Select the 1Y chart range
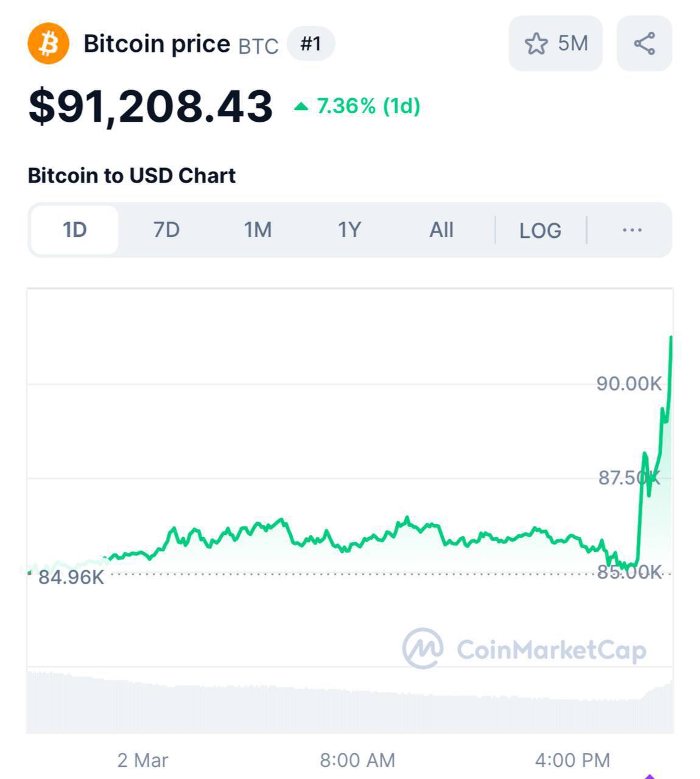700x779 pixels. pyautogui.click(x=350, y=230)
